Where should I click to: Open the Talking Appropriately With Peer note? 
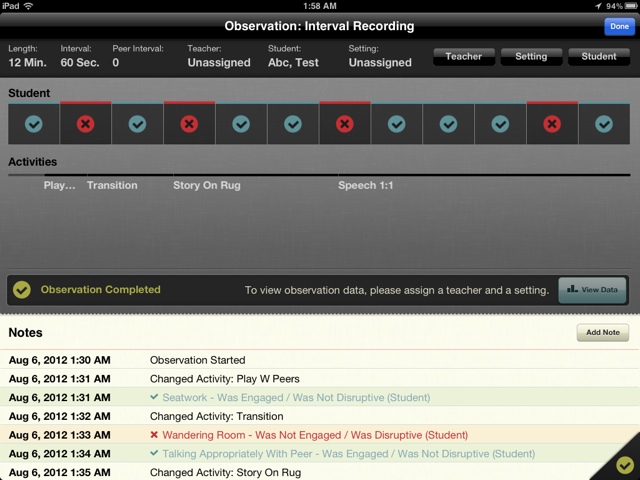click(320, 454)
